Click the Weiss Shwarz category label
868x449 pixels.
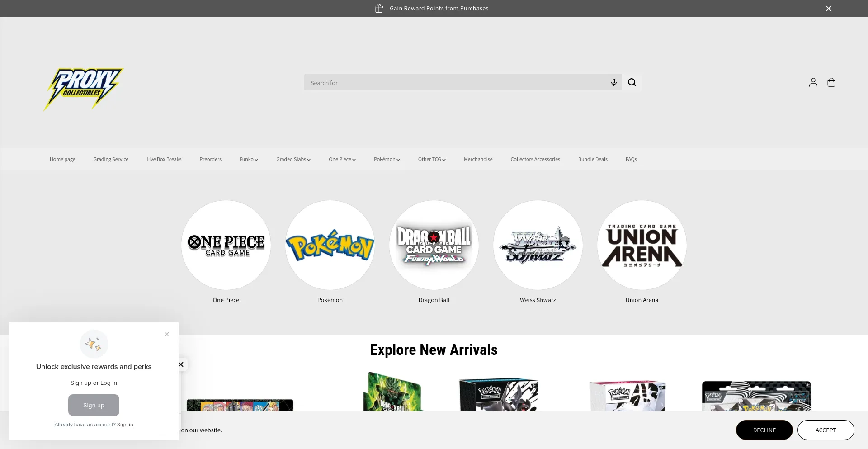click(538, 300)
